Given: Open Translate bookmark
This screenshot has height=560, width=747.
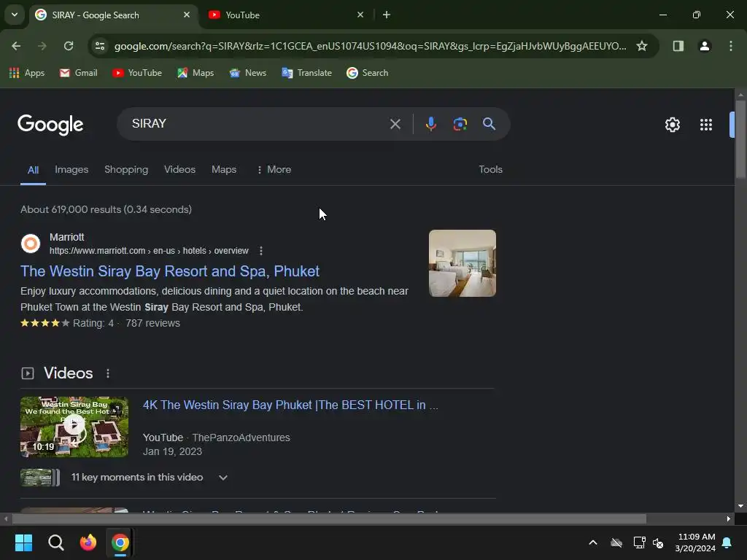Looking at the screenshot, I should (306, 73).
